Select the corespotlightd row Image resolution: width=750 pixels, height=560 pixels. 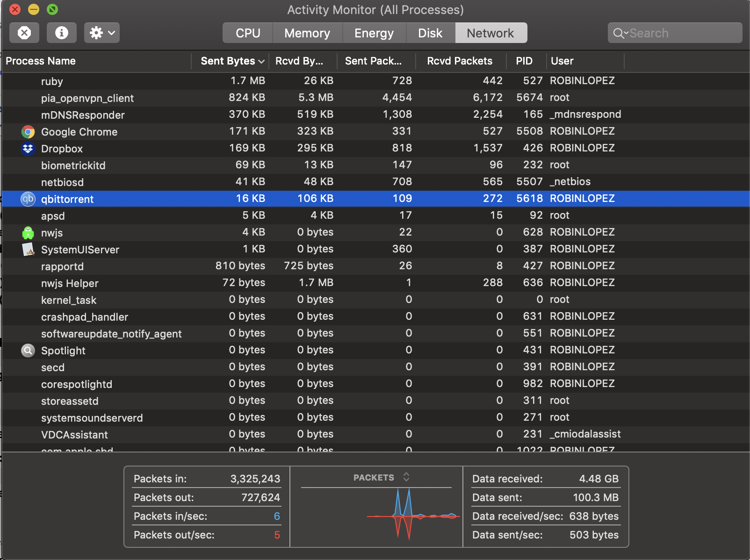[x=375, y=384]
